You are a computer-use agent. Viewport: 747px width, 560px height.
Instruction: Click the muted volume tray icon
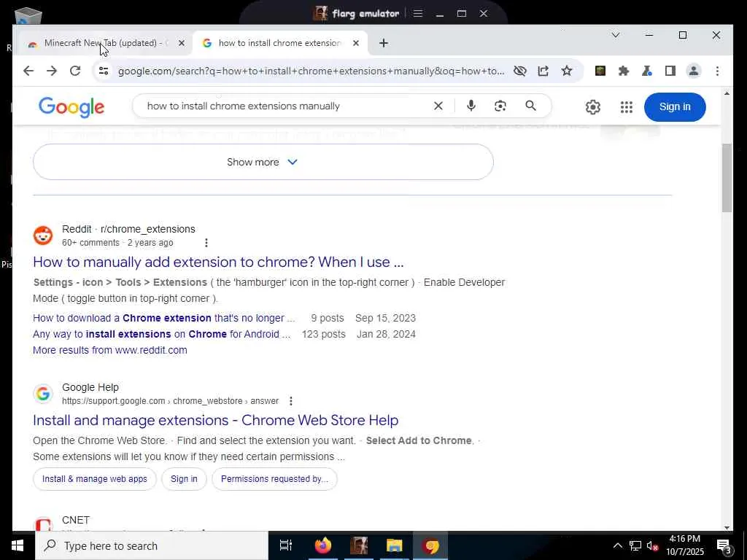click(x=652, y=545)
